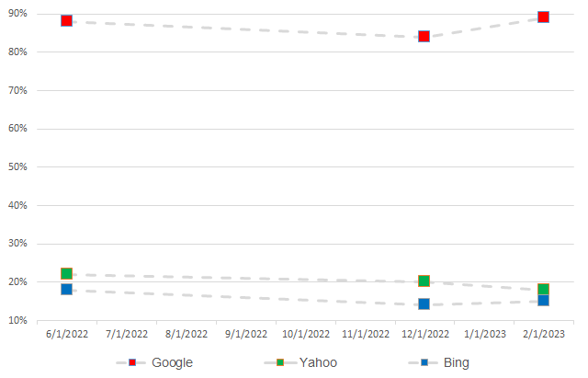Click the 6/1/2022 axis label

click(67, 334)
